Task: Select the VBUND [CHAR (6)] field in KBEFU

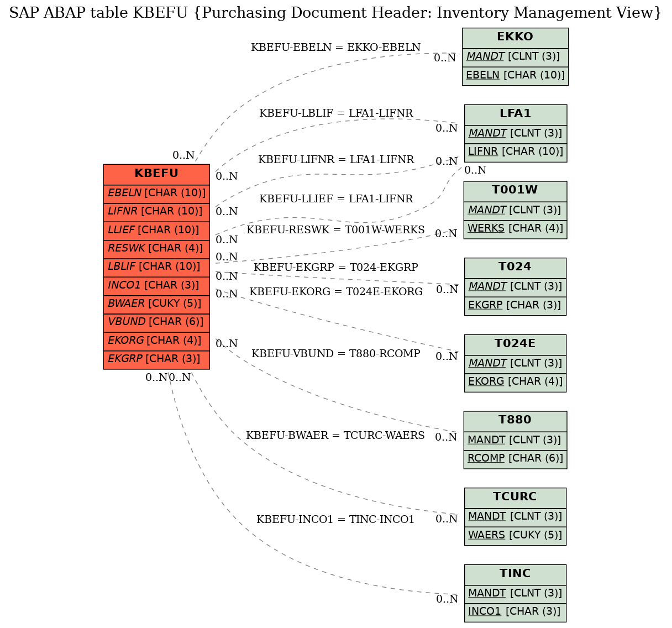Action: pos(156,322)
